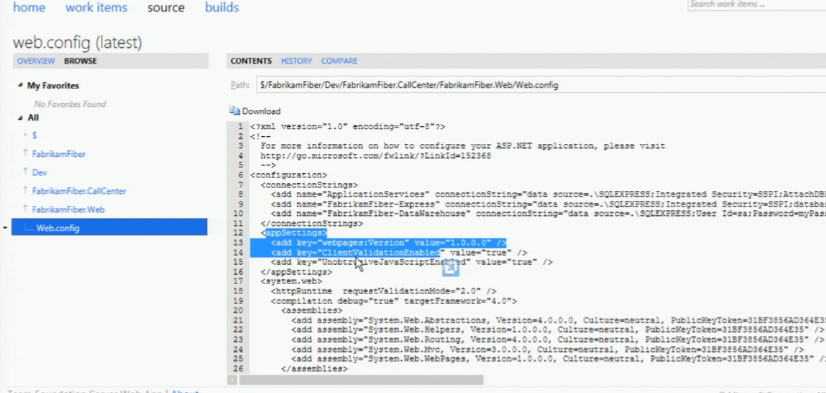Click UnobtrusiveJavaScriptEnabled key line

coord(412,262)
